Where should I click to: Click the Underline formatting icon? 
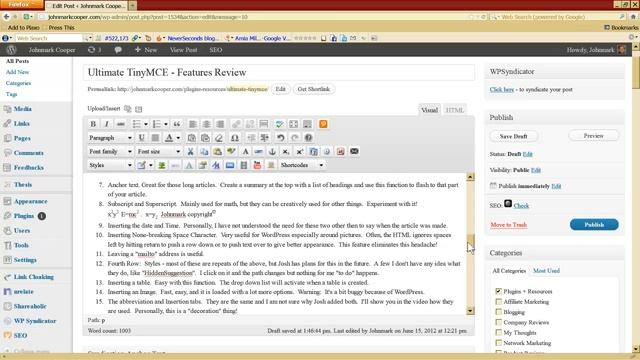(x=141, y=138)
